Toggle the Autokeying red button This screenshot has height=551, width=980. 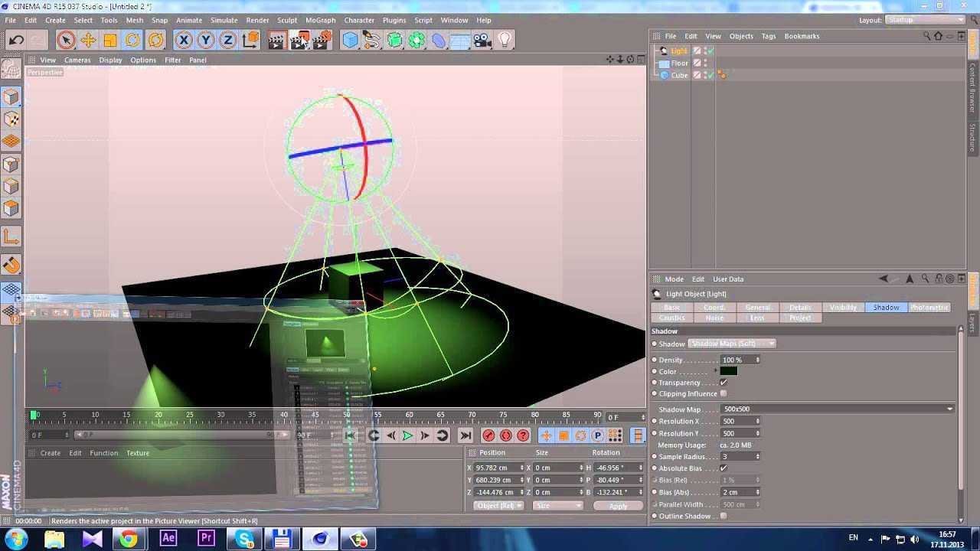[x=506, y=435]
